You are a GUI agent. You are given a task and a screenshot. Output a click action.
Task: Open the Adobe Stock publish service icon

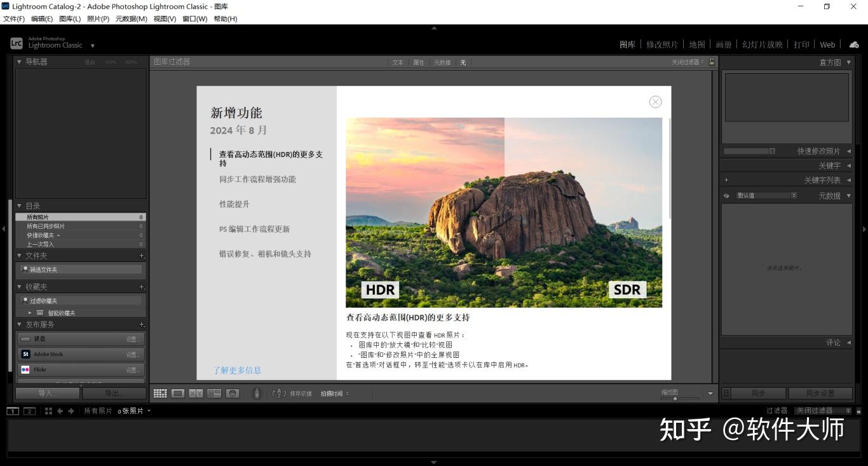[x=25, y=354]
